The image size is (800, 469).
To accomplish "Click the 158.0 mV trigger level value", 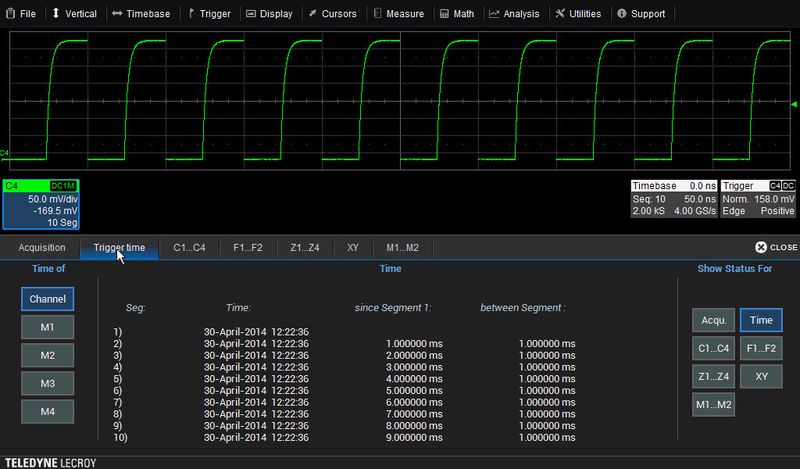I will coord(774,199).
